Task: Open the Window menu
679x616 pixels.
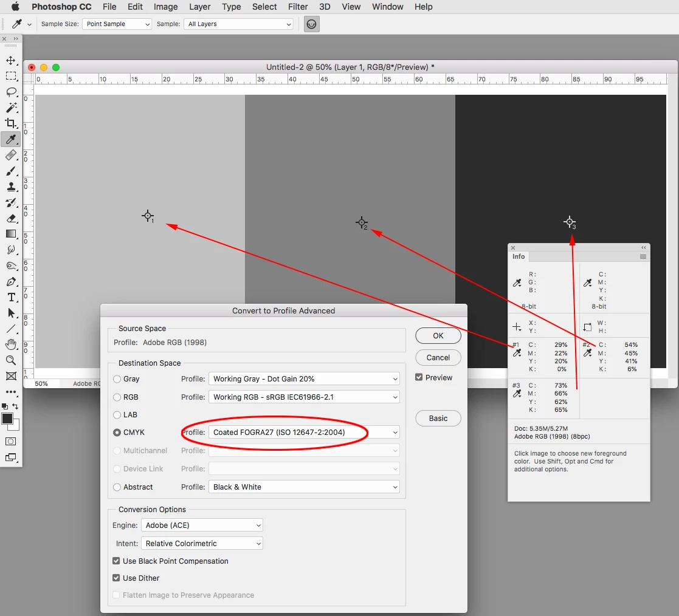Action: pos(388,7)
